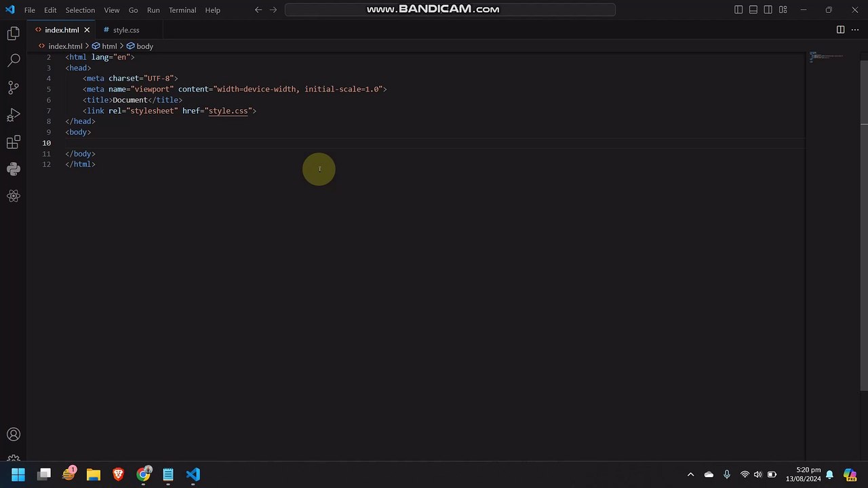Open the Python extension panel icon
The width and height of the screenshot is (868, 488).
pyautogui.click(x=14, y=169)
